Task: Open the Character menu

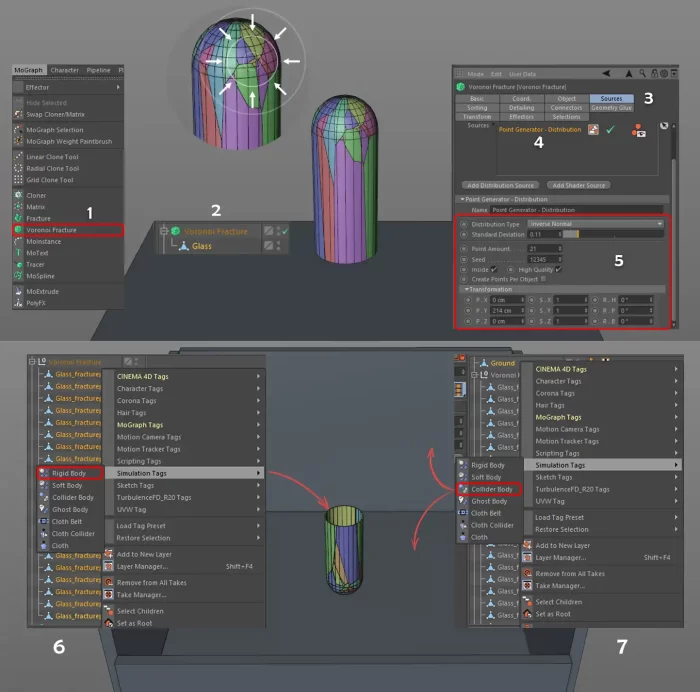Action: pos(64,70)
